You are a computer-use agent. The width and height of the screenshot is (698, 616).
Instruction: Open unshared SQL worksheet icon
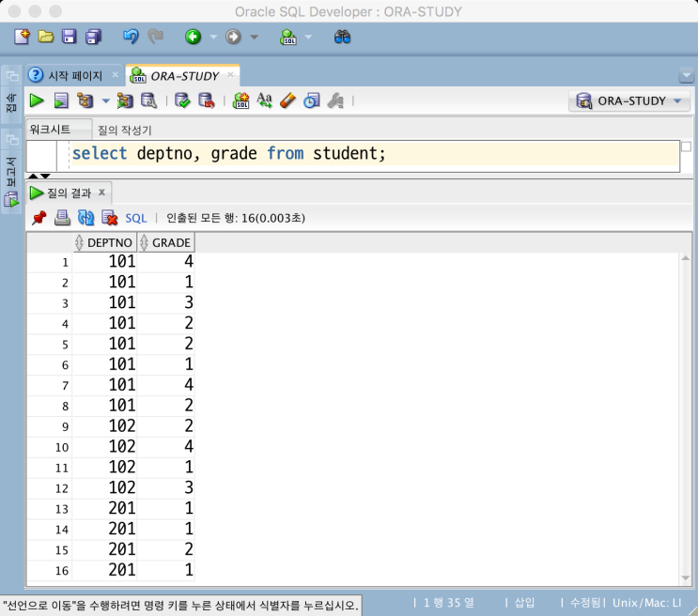click(240, 100)
